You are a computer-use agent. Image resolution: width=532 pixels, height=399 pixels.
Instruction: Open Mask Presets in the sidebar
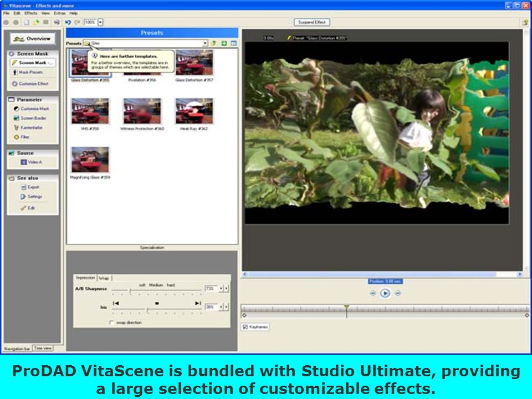(x=28, y=72)
